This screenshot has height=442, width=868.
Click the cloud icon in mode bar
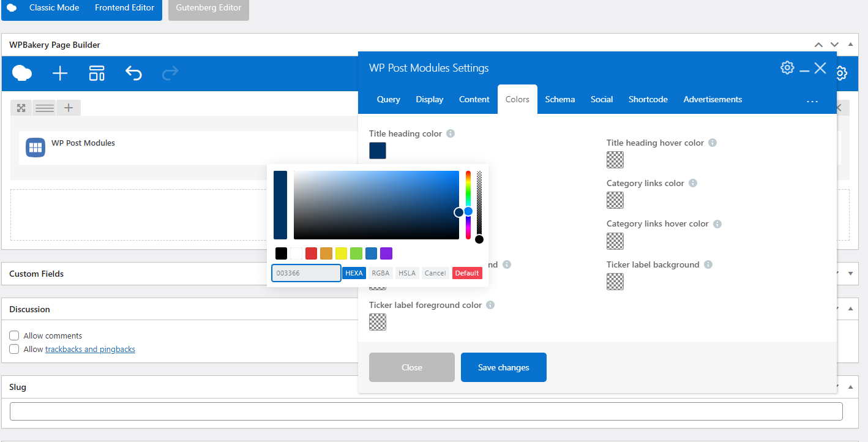click(x=12, y=8)
